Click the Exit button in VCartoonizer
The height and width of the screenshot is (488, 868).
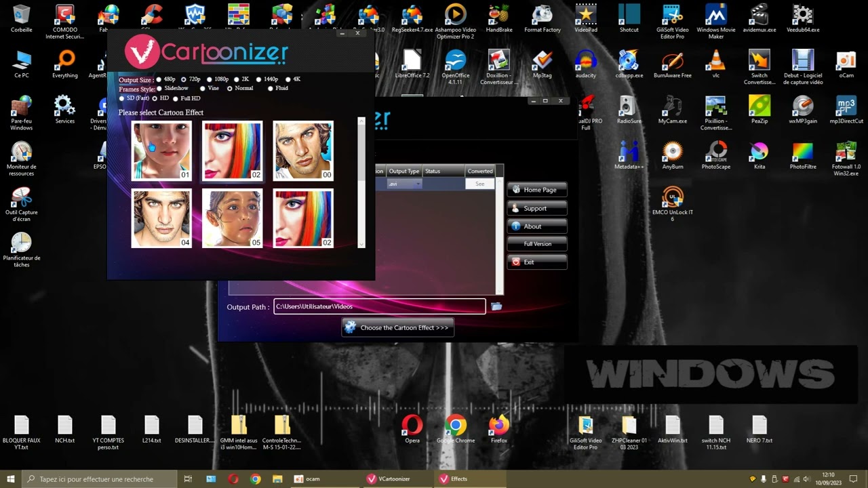(537, 262)
